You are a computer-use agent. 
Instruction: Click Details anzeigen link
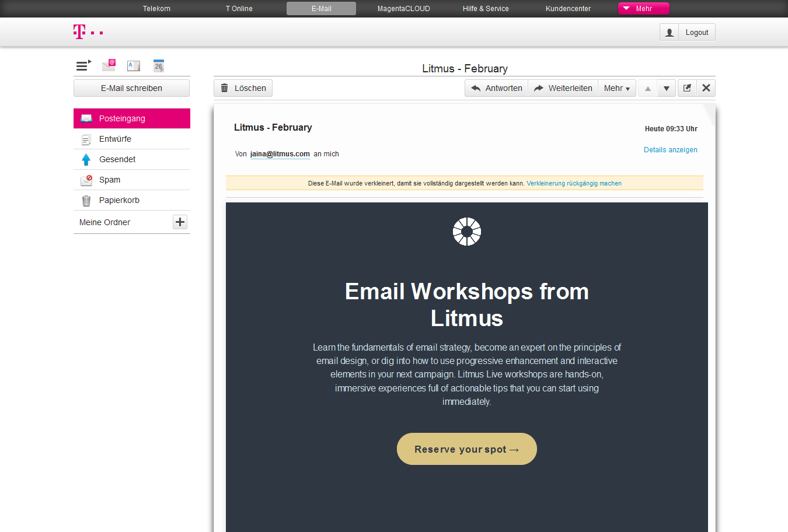pyautogui.click(x=671, y=150)
